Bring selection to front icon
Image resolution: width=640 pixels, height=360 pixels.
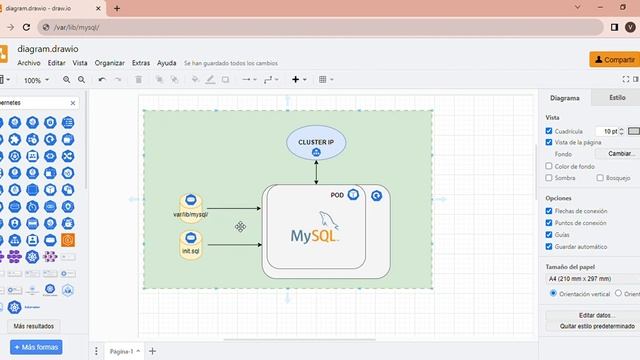pos(159,80)
